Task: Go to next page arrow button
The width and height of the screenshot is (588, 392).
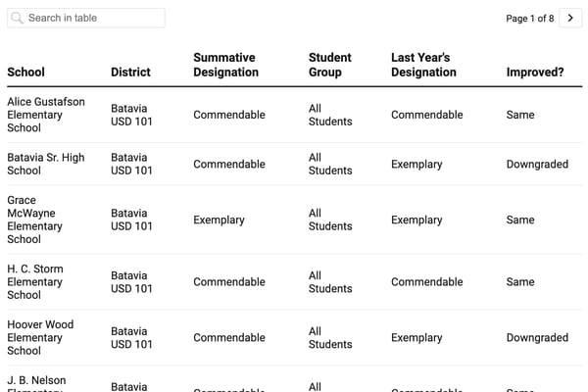Action: point(570,18)
